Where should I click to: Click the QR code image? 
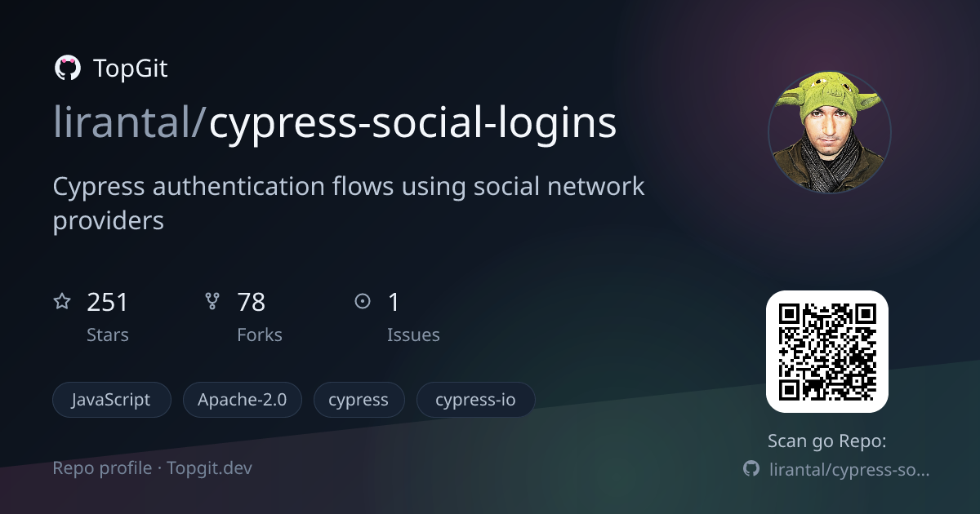point(826,352)
